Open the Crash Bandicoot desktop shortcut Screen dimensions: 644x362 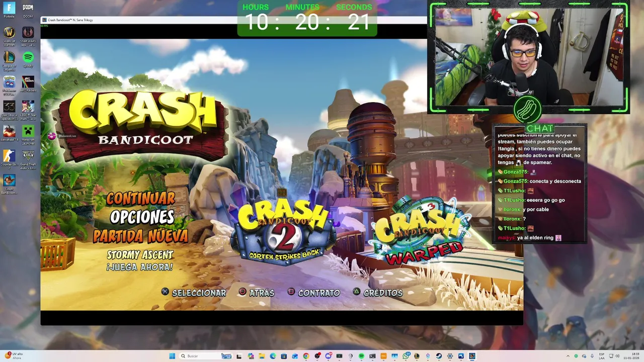(x=9, y=184)
